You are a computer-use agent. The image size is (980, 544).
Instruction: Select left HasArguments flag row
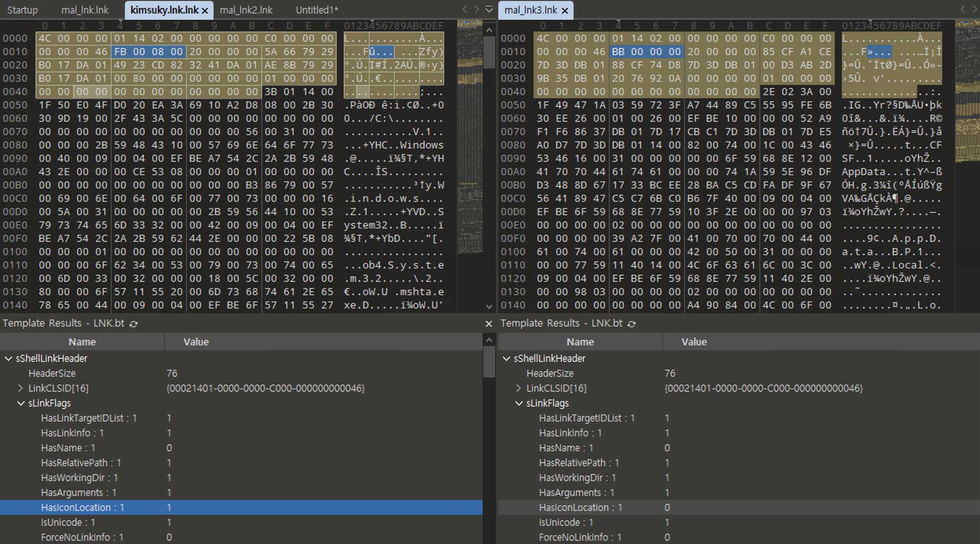pos(78,493)
